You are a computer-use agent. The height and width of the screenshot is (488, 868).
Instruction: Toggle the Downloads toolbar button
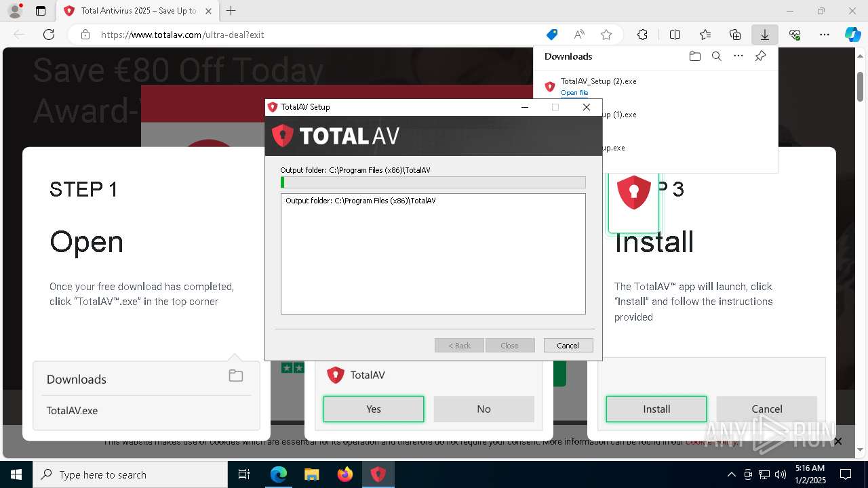click(x=764, y=35)
